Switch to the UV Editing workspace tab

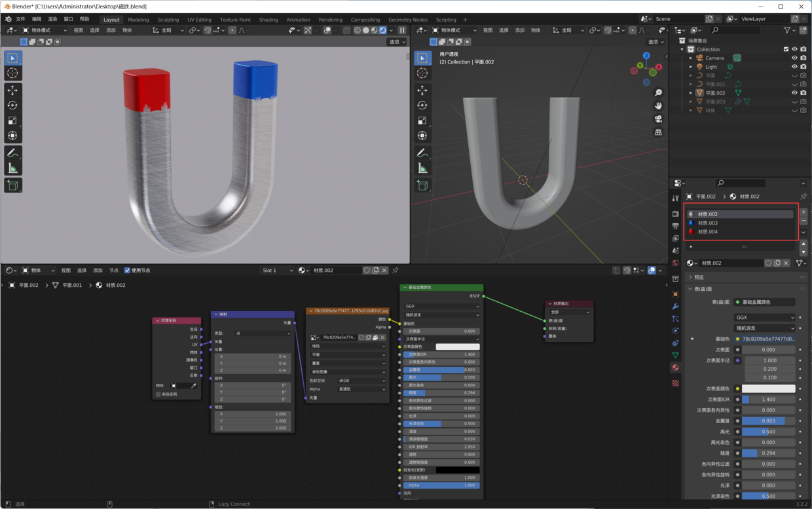(199, 20)
